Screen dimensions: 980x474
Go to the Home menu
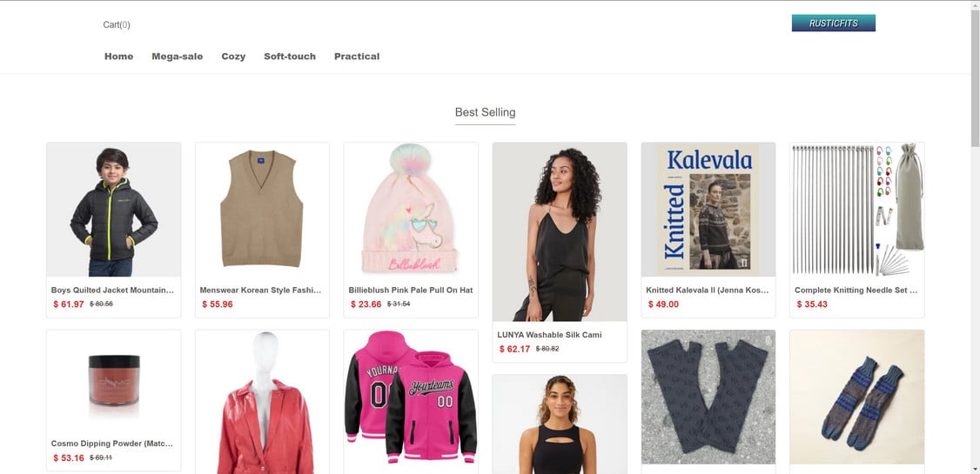coord(118,57)
